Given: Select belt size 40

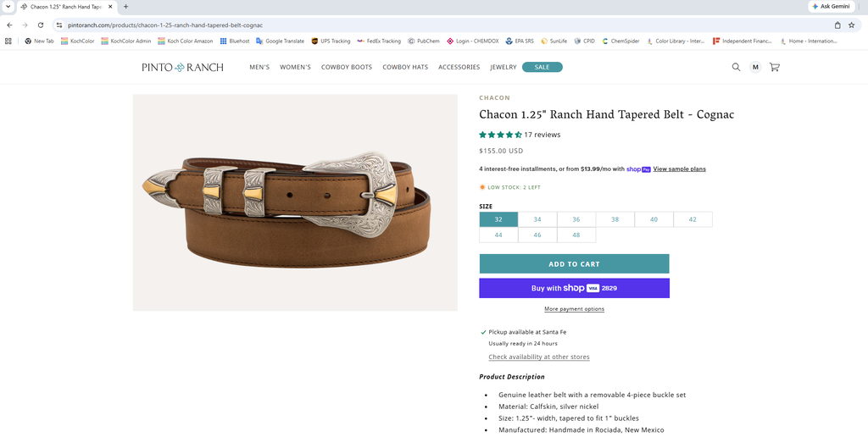Looking at the screenshot, I should tap(654, 219).
